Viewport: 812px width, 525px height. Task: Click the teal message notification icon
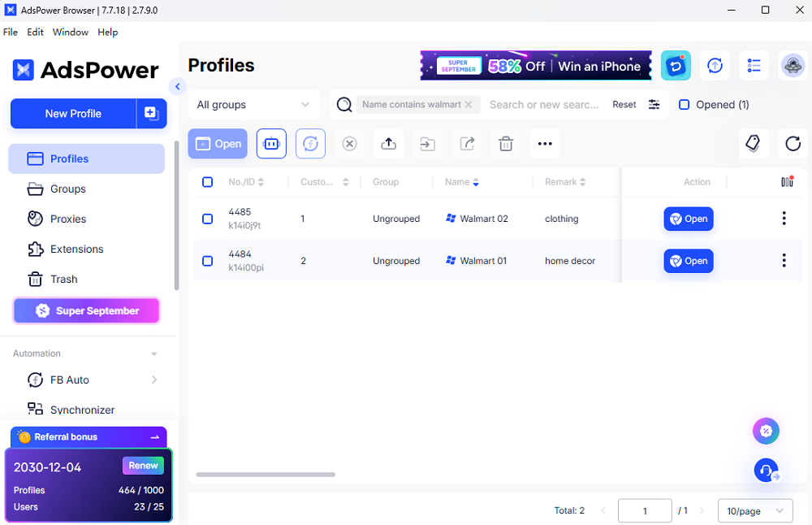point(676,65)
